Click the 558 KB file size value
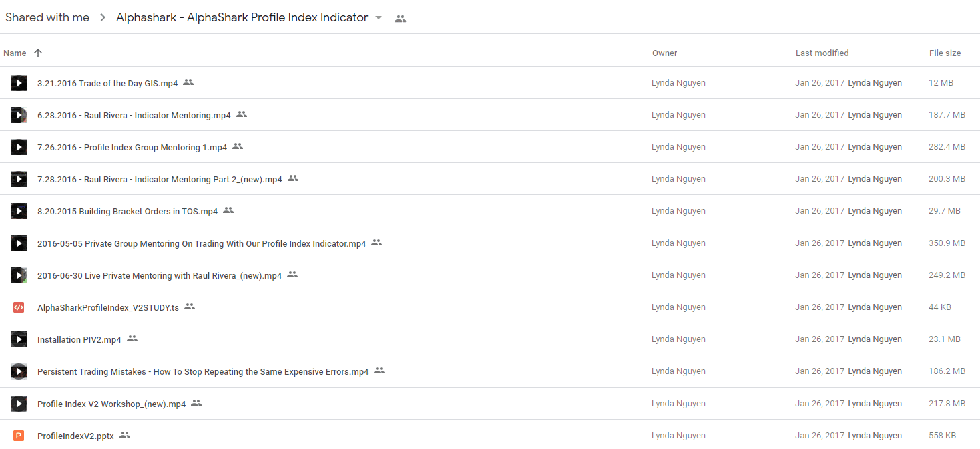980x449 pixels. [944, 436]
